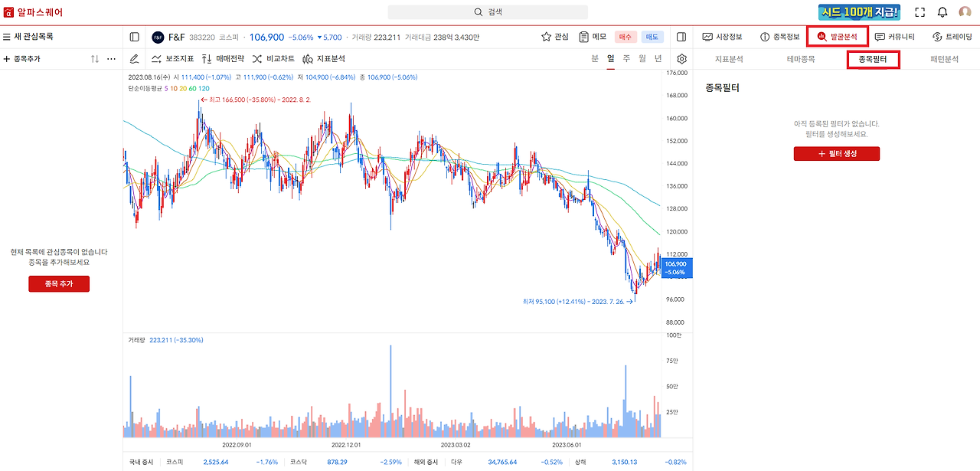The height and width of the screenshot is (471, 980).
Task: Toggle fullscreen mode icon
Action: point(920,12)
